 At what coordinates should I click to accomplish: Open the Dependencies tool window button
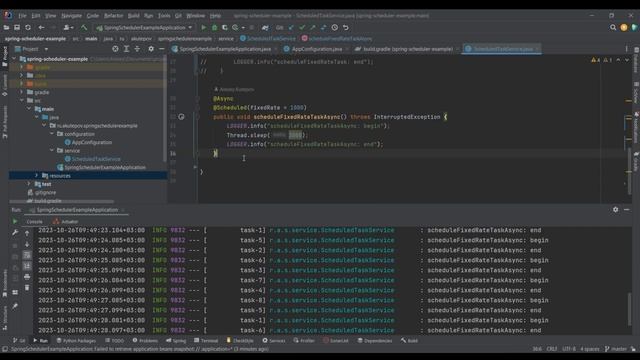pos(375,340)
